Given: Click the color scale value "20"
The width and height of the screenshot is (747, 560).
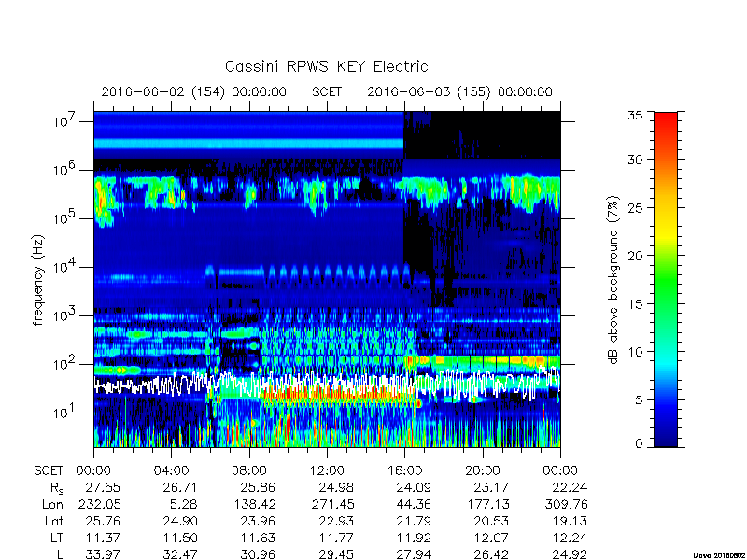Looking at the screenshot, I should coord(636,256).
